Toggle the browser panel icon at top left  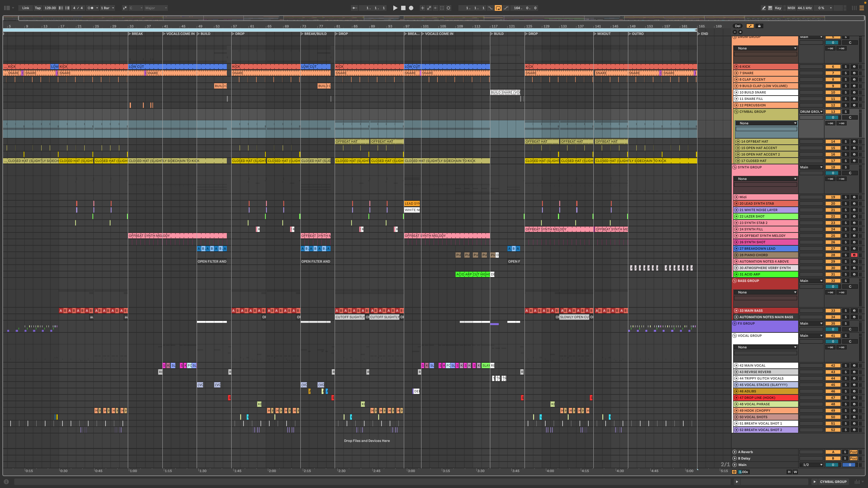pyautogui.click(x=6, y=8)
